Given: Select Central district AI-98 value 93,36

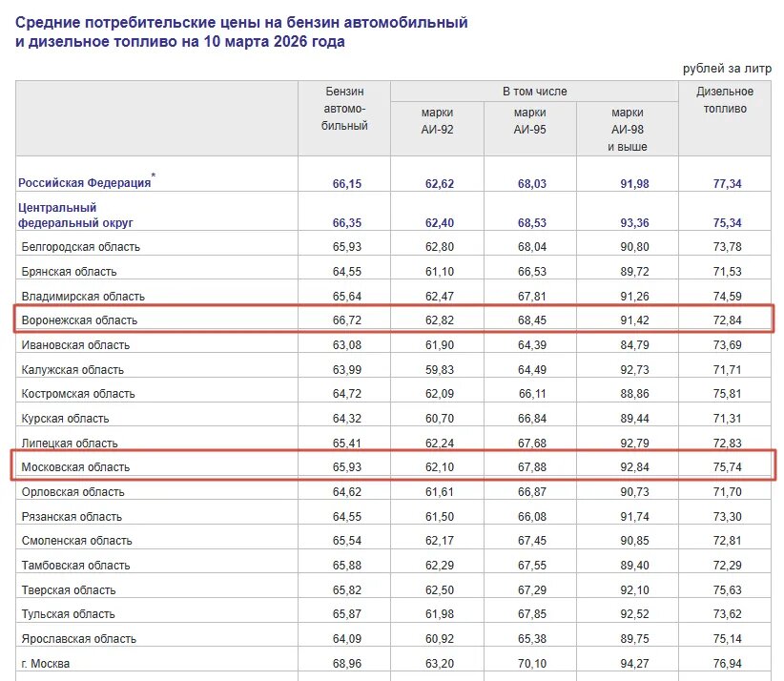Looking at the screenshot, I should (x=634, y=223).
